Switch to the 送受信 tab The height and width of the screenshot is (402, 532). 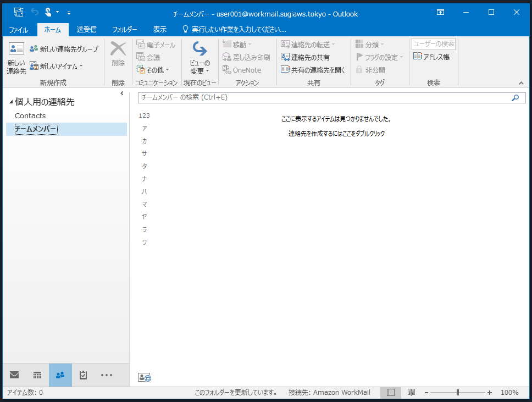(86, 30)
